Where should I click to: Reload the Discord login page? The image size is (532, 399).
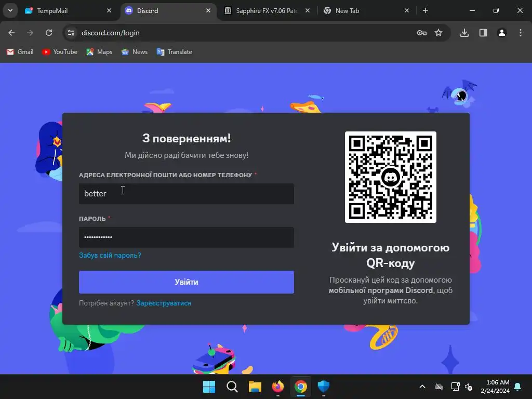49,33
